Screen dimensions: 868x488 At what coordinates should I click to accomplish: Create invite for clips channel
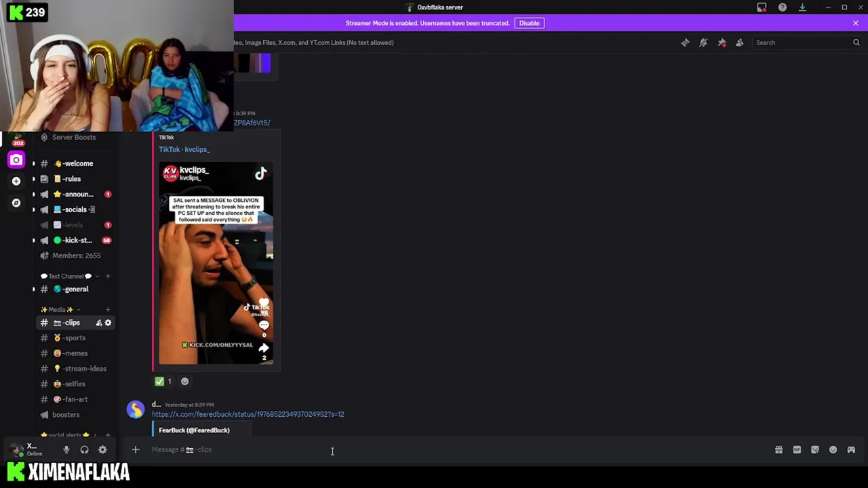[99, 323]
